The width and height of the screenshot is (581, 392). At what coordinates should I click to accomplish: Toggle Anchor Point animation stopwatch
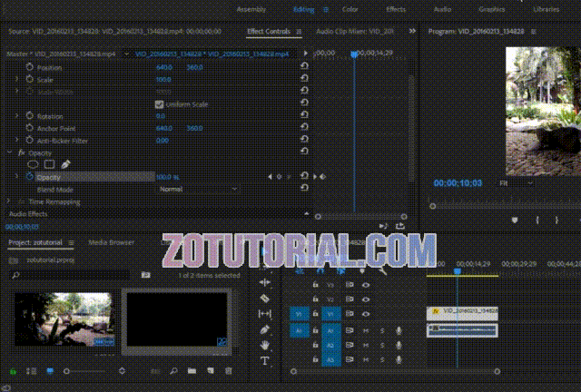[x=30, y=128]
